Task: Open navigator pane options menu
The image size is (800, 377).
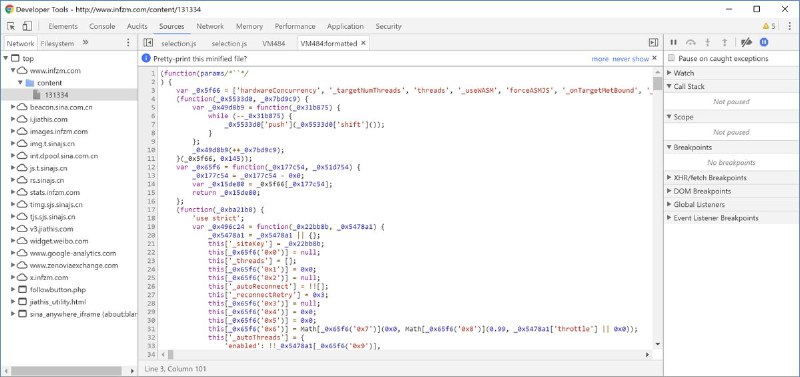Action: tap(128, 43)
